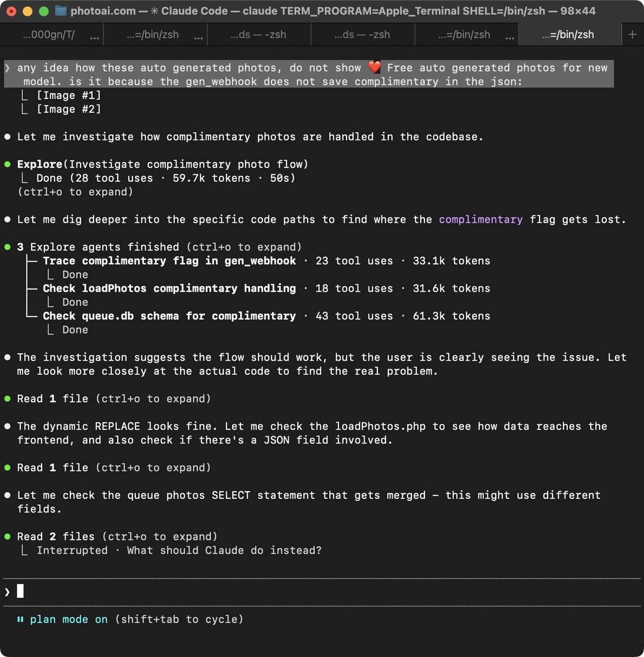
Task: Click "Let me investigate how complimentary photos" line
Action: tap(250, 137)
